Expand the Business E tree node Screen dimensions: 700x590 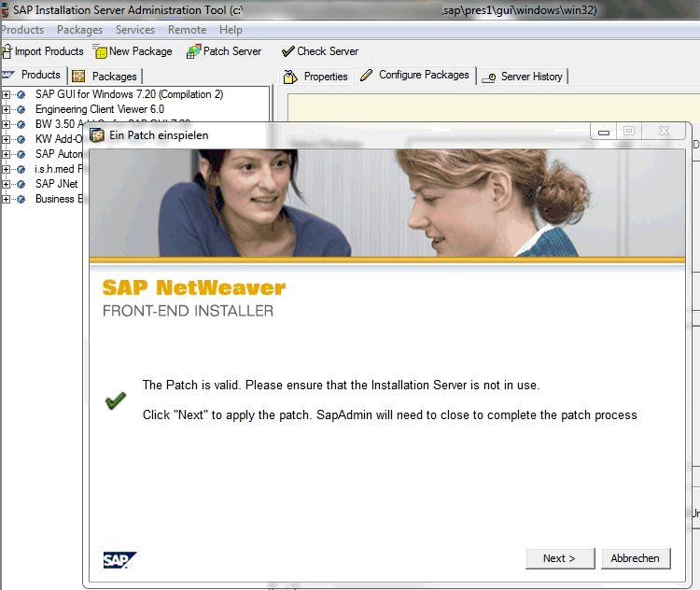click(6, 199)
